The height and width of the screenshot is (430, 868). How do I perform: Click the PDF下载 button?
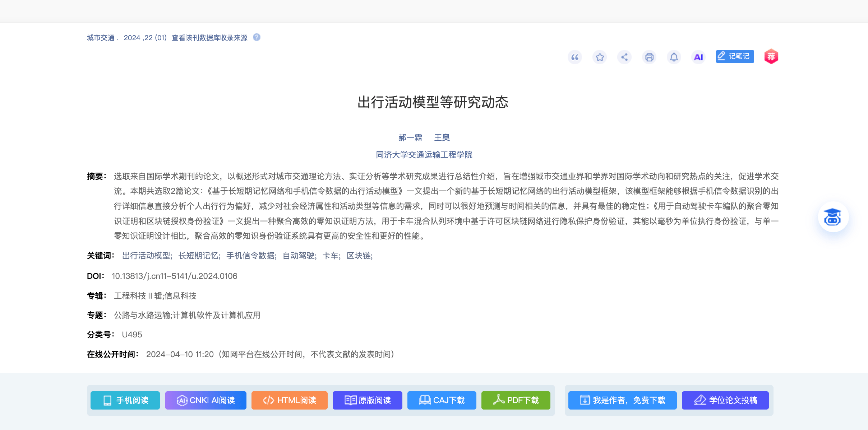(x=516, y=400)
